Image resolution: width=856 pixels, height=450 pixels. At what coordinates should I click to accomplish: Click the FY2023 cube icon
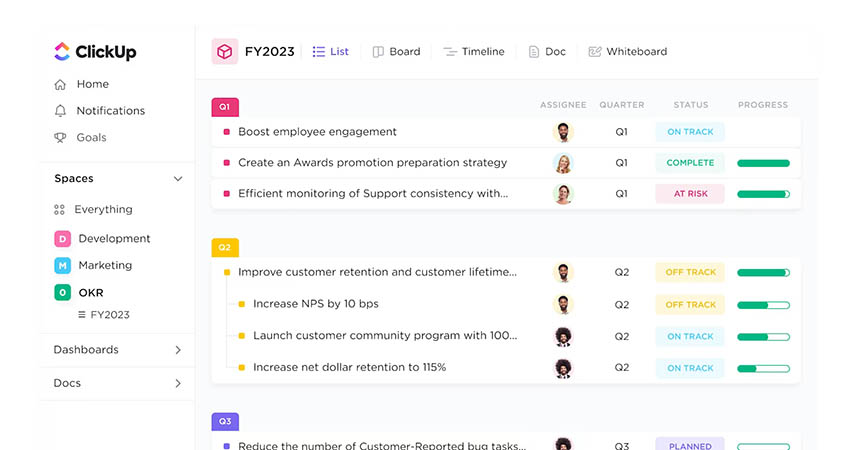(x=225, y=52)
